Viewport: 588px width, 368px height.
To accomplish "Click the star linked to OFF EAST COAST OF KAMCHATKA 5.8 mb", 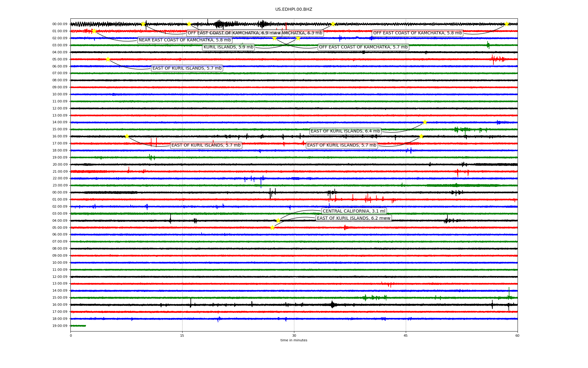I will (x=507, y=24).
